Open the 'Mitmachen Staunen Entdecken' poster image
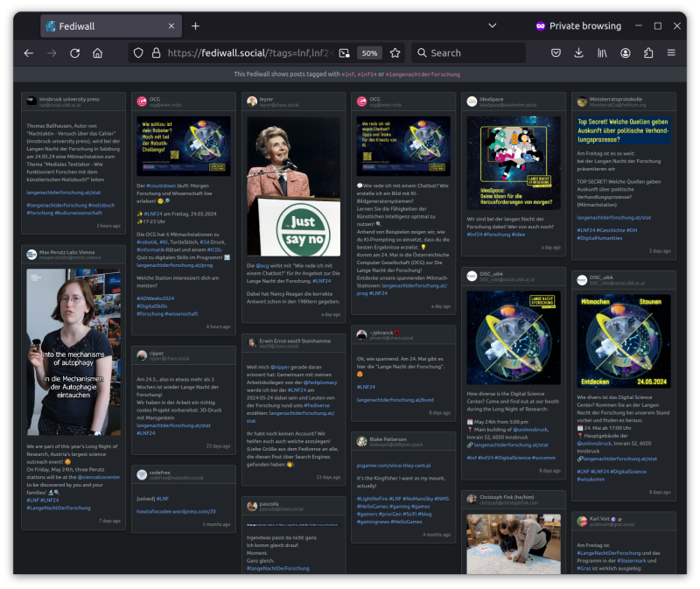The height and width of the screenshot is (589, 700). (624, 341)
